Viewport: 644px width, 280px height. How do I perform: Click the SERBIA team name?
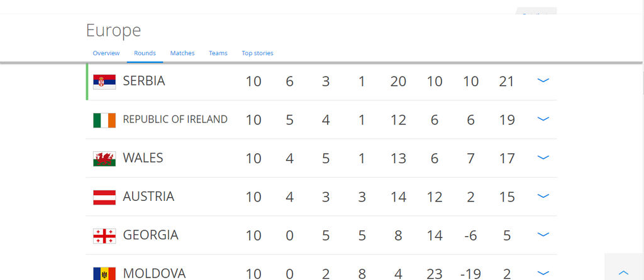pos(144,81)
